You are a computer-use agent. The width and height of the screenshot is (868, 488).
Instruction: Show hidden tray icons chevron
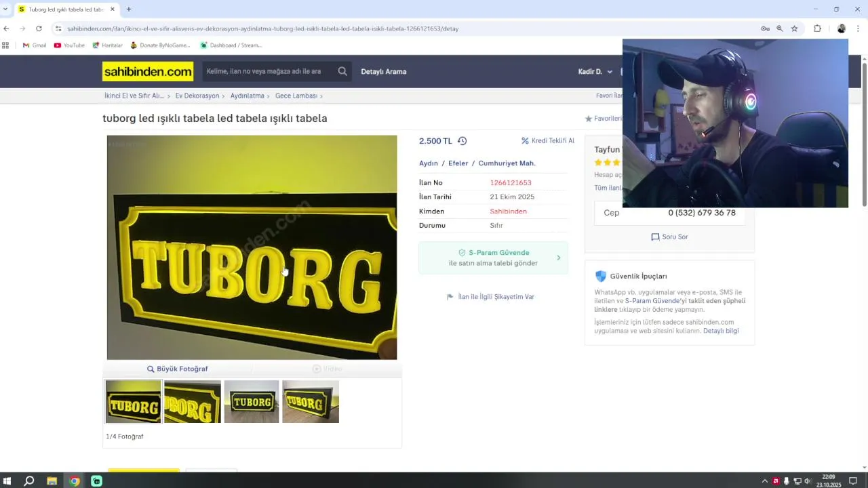click(765, 481)
